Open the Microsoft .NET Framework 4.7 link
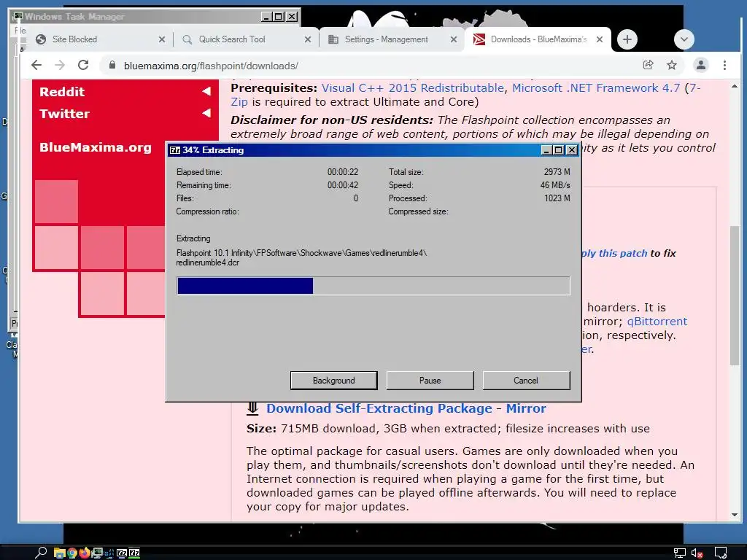Image resolution: width=747 pixels, height=560 pixels. pos(596,88)
